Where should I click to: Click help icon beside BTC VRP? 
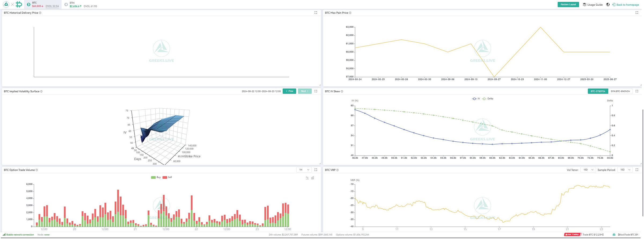(x=338, y=170)
